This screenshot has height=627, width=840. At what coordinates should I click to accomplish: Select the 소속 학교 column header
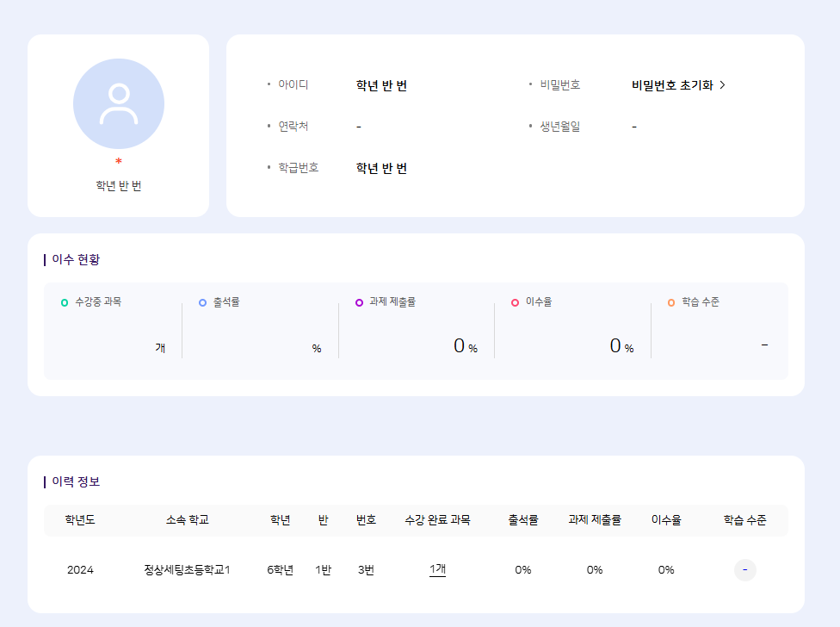(x=188, y=520)
